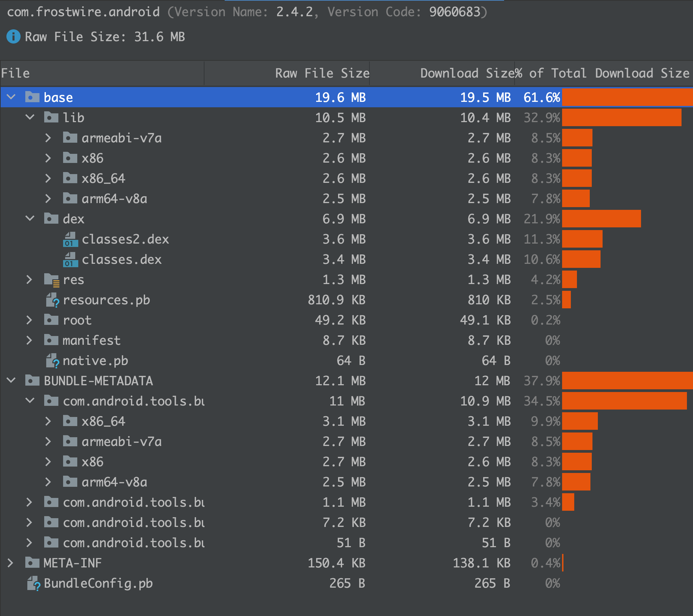
Task: Expand the META-INF folder
Action: tap(10, 563)
